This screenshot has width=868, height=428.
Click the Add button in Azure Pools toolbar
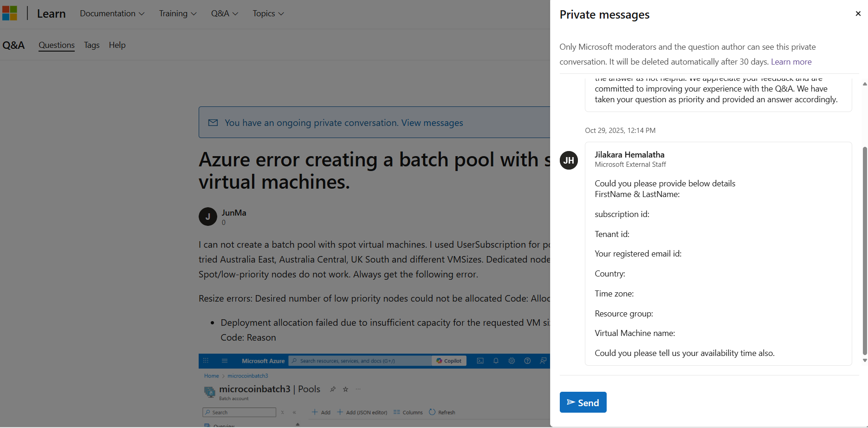(x=321, y=412)
